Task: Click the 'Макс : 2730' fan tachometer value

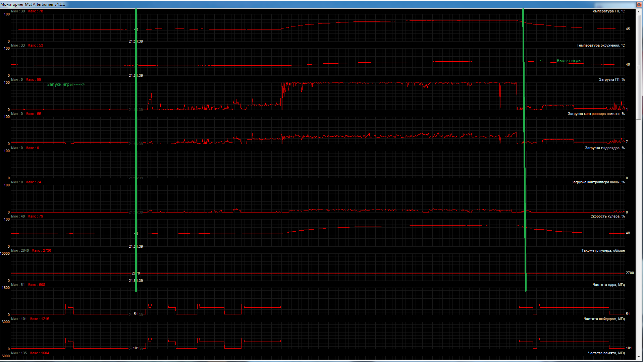Action: pyautogui.click(x=41, y=251)
